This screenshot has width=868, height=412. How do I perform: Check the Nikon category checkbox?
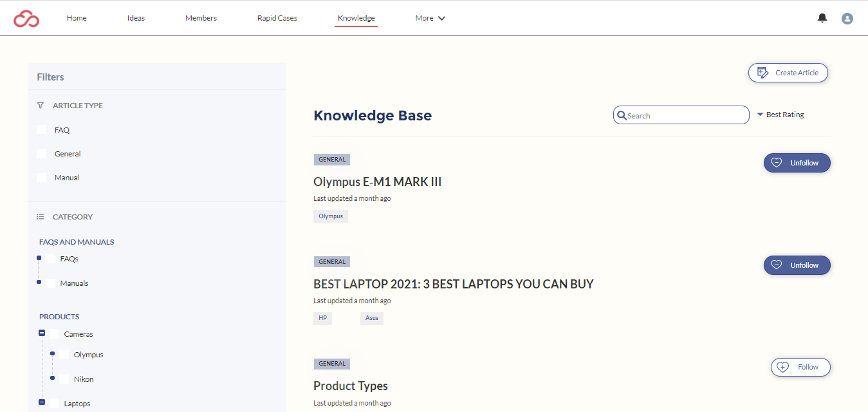tap(64, 379)
